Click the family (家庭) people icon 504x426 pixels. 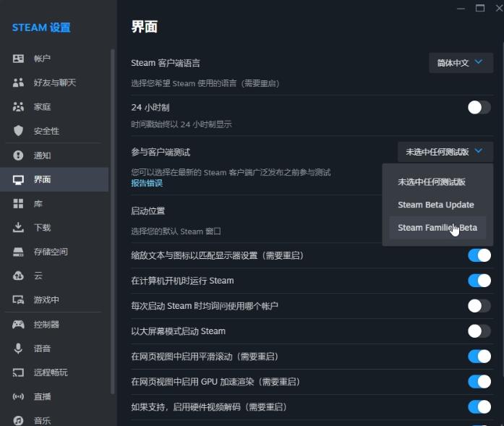coord(18,107)
